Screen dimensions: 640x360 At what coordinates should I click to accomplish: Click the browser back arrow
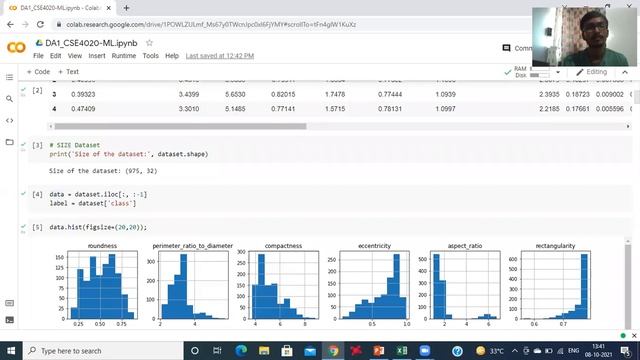(x=10, y=24)
